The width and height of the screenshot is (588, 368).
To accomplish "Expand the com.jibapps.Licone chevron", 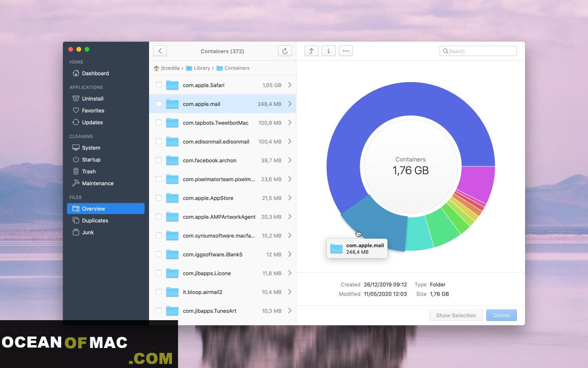I will (x=290, y=273).
